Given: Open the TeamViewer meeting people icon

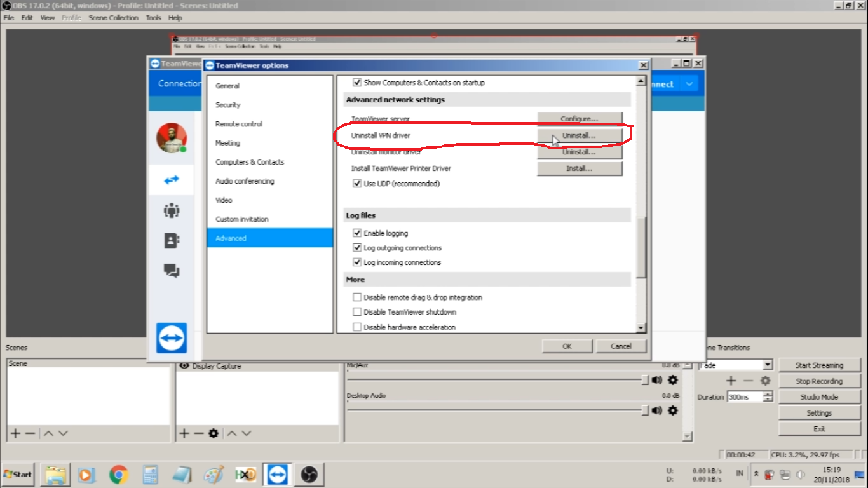Looking at the screenshot, I should point(172,210).
